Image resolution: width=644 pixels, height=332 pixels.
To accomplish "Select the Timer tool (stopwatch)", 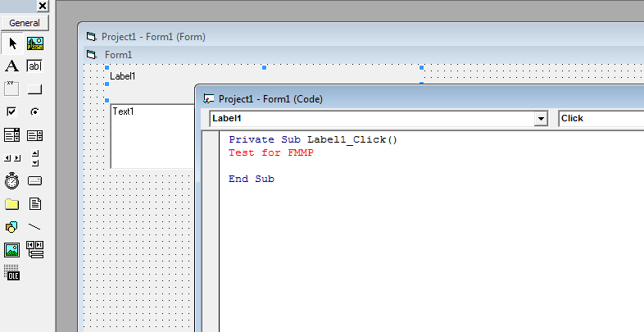I will [12, 181].
